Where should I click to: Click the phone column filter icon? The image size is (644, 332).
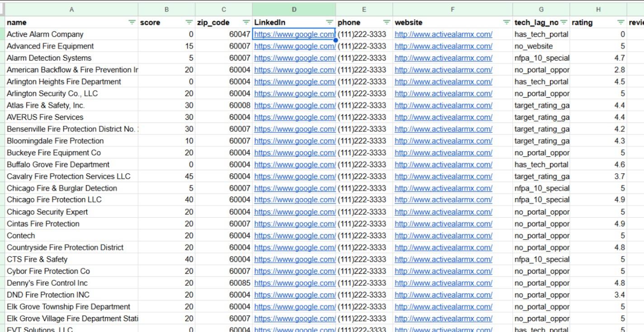[386, 22]
